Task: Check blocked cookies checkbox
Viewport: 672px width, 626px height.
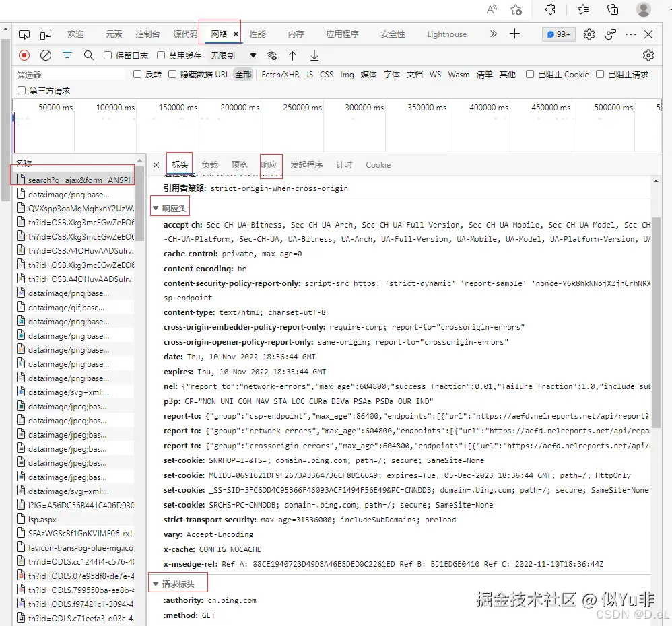Action: pos(530,74)
